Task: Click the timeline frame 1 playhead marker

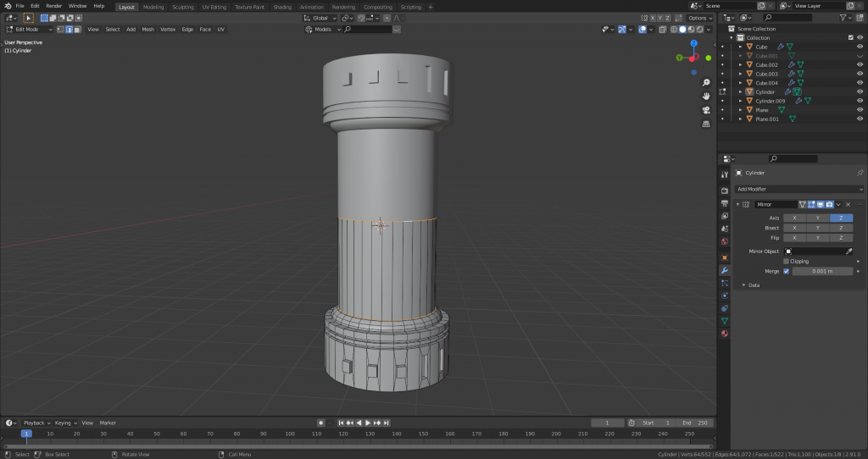Action: pos(26,434)
